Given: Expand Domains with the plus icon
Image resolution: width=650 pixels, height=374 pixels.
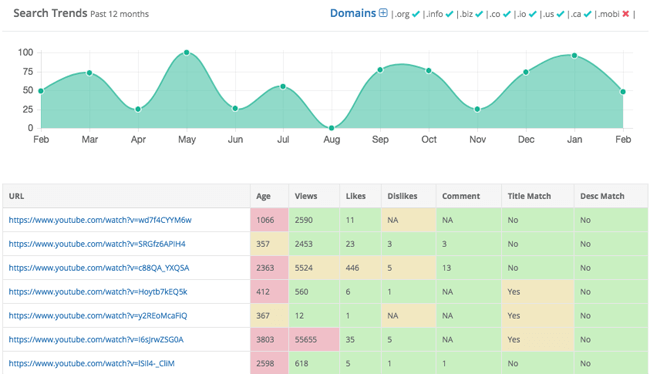Looking at the screenshot, I should pyautogui.click(x=383, y=13).
